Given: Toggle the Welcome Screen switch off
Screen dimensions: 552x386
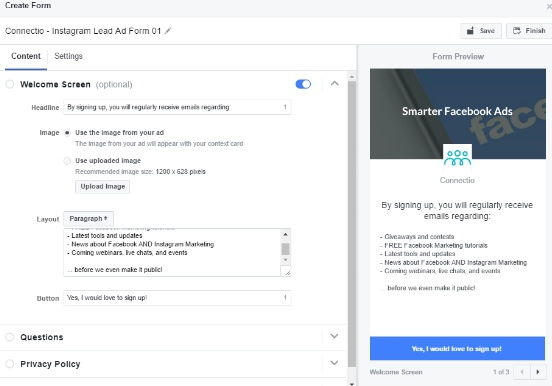Looking at the screenshot, I should coord(303,84).
